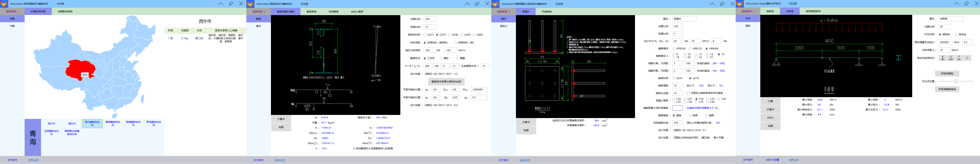The image size is (980, 164).
Task: Switch to 机械锚栓 tab
Action: coord(547,11)
